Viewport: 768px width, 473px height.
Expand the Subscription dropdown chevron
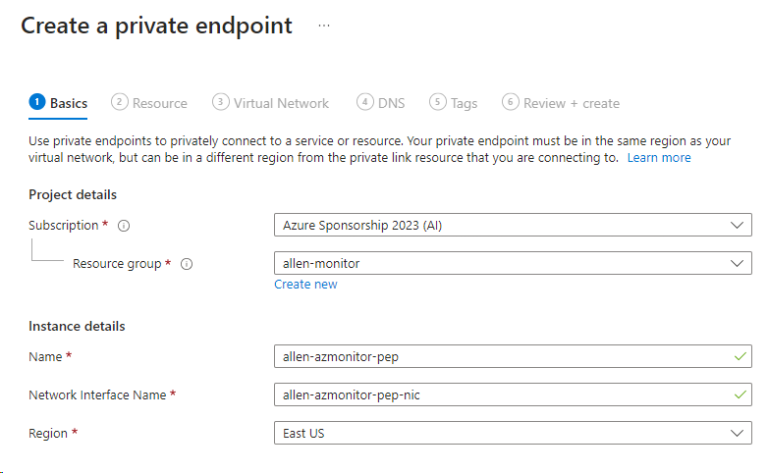737,225
